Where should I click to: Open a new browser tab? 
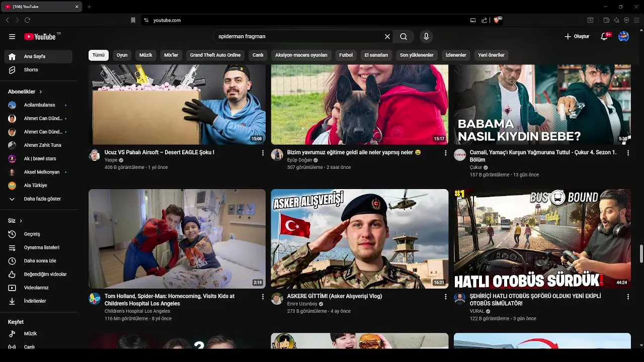tap(89, 7)
